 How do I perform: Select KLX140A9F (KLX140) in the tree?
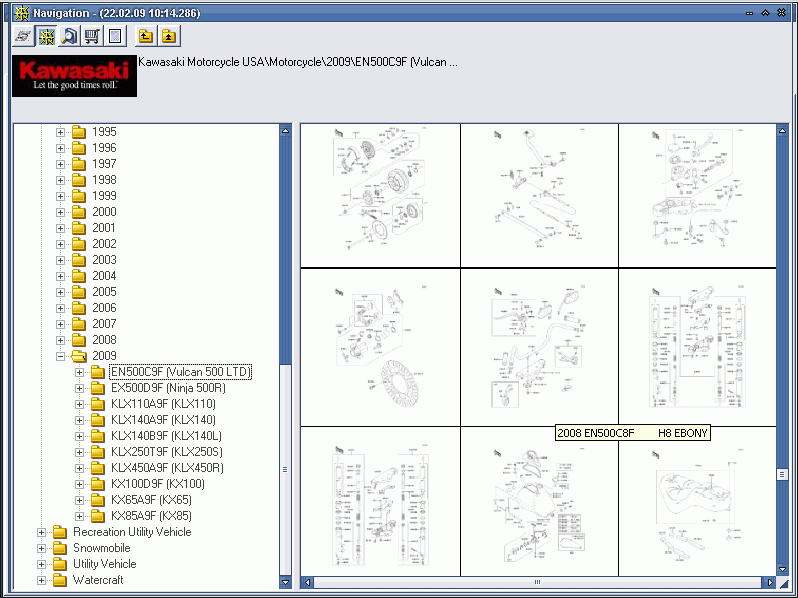click(x=163, y=420)
